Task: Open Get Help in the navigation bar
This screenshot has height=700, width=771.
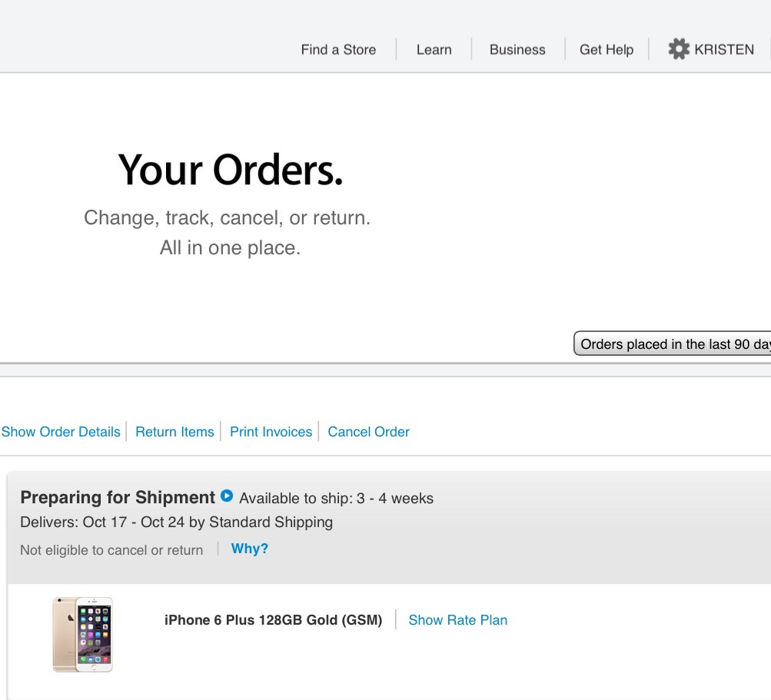Action: tap(606, 50)
